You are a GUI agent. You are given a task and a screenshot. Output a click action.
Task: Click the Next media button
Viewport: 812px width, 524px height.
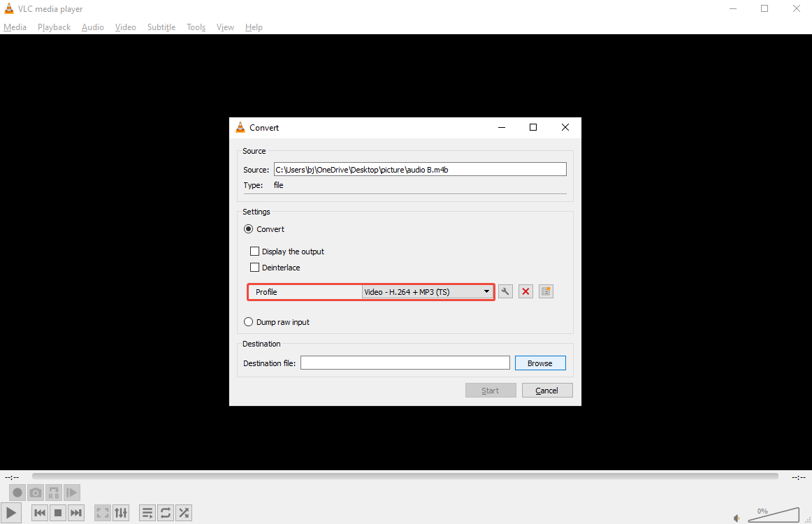[76, 513]
